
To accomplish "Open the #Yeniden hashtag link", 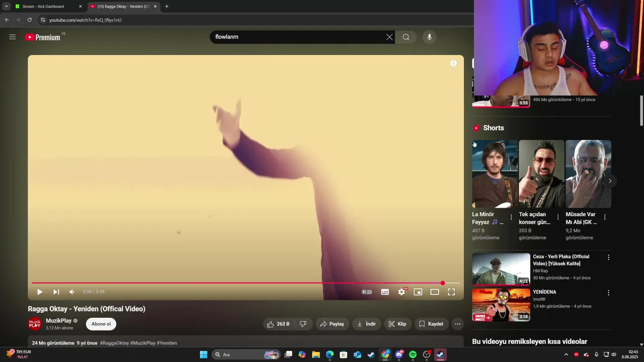I will pyautogui.click(x=167, y=343).
